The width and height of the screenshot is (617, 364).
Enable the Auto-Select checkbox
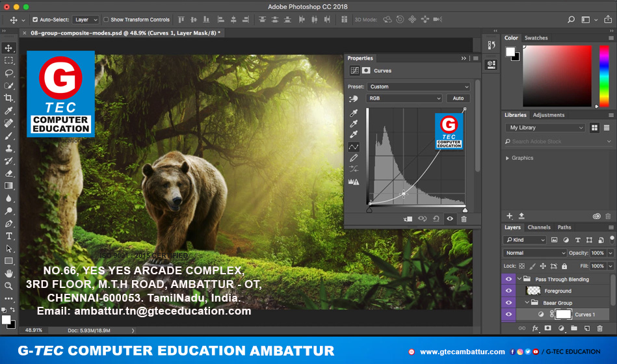tap(35, 20)
